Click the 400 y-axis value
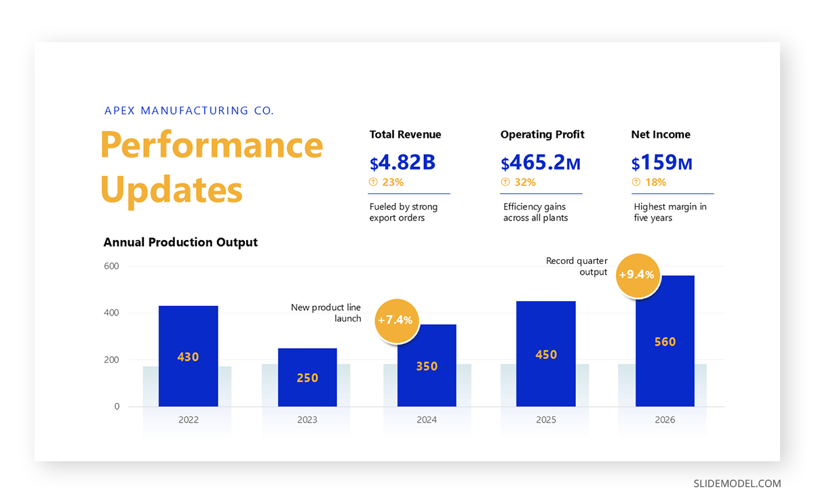This screenshot has height=504, width=814. (x=111, y=313)
